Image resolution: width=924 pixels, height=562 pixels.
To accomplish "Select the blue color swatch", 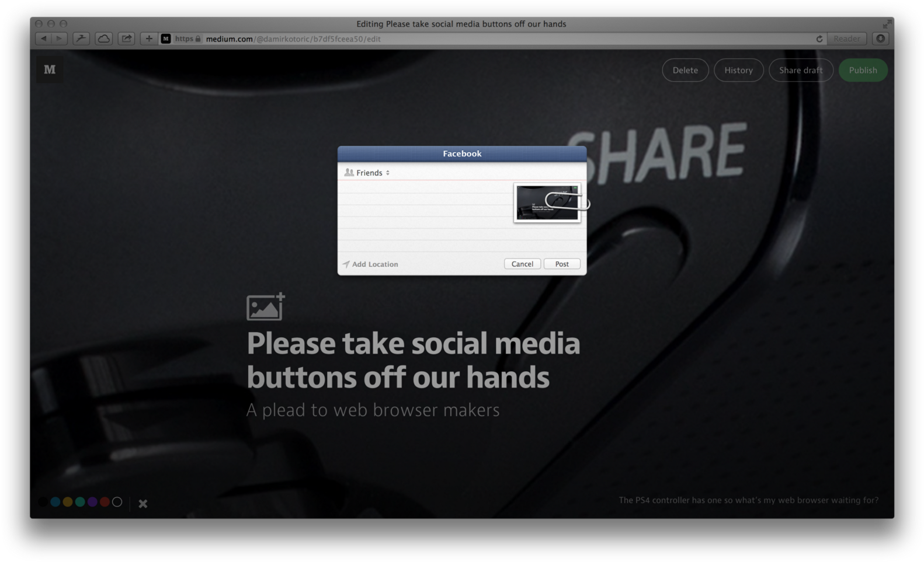I will (55, 502).
